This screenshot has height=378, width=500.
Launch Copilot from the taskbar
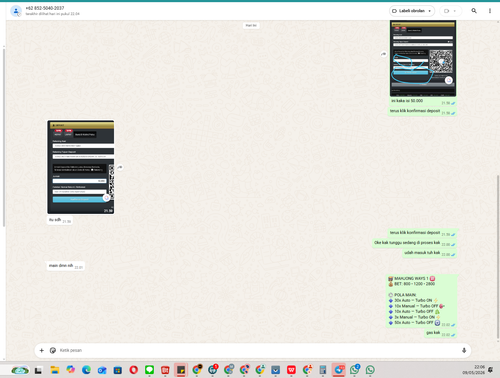(x=70, y=370)
